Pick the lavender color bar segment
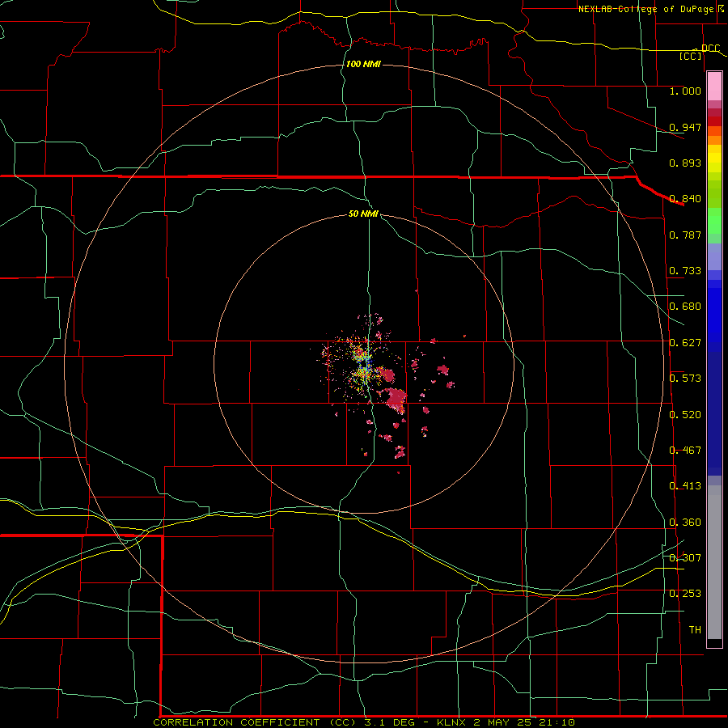This screenshot has width=728, height=728. coord(714,256)
